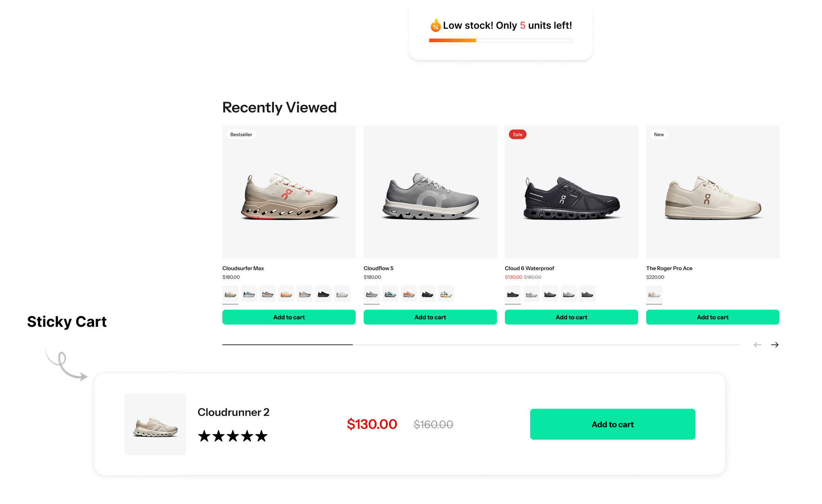Click the Cloudrunner 2 thumbnail in sticky cart
The height and width of the screenshot is (504, 822).
[x=155, y=424]
